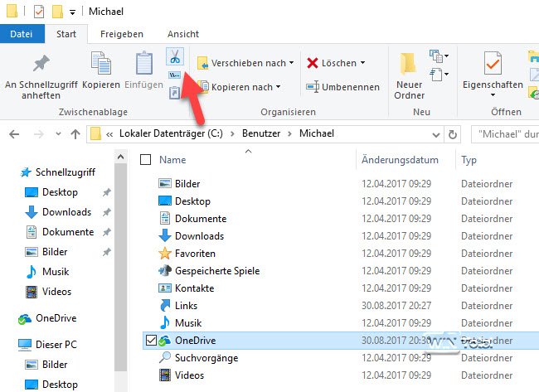539x392 pixels.
Task: Select the Kontakte folder
Action: (x=194, y=288)
